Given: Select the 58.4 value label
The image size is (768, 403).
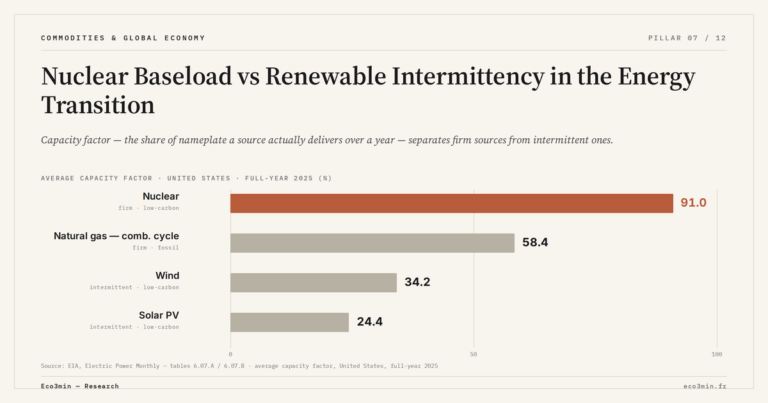Looking at the screenshot, I should tap(535, 242).
